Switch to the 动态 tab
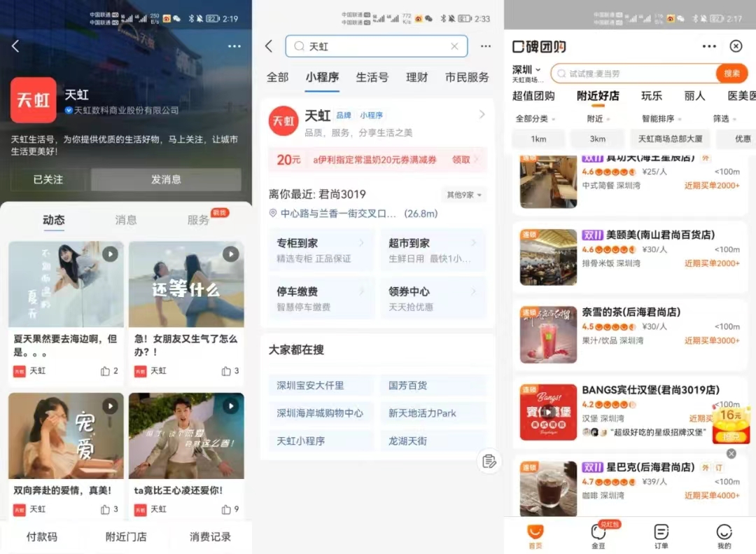Screen dimensions: 756x554 click(53, 220)
